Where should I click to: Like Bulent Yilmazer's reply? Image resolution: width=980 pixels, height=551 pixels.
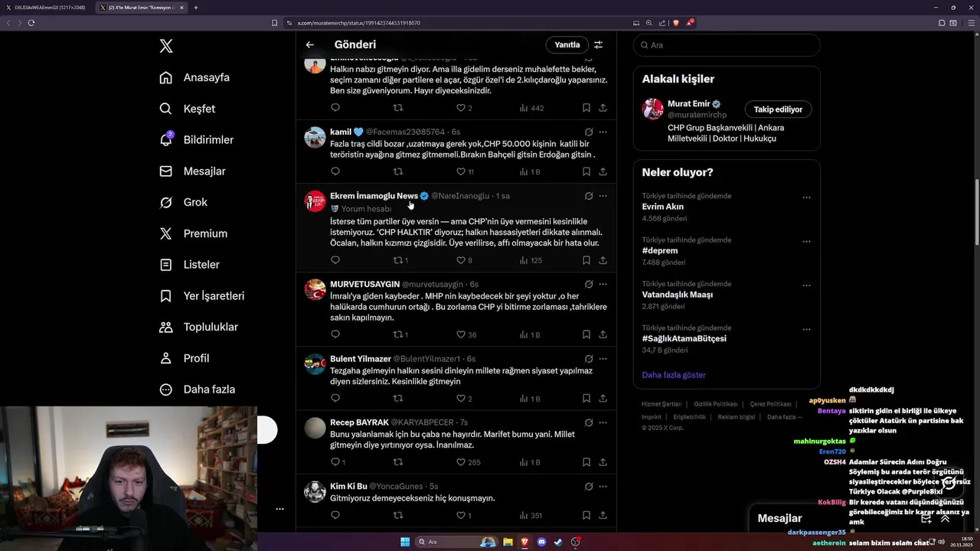[461, 399]
